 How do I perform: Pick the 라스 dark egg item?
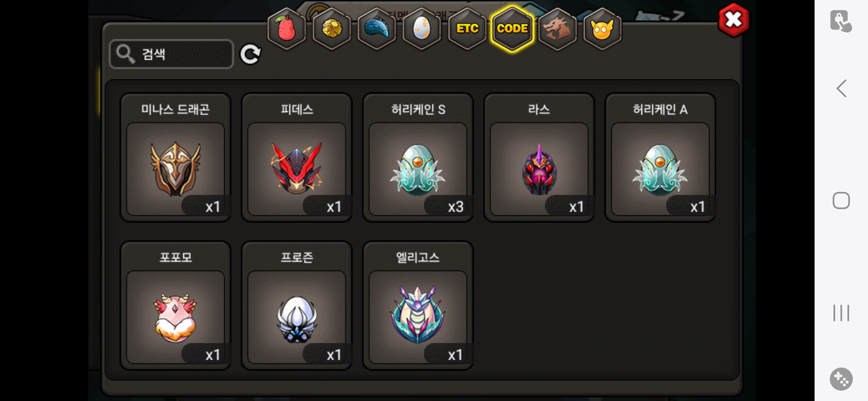click(539, 157)
